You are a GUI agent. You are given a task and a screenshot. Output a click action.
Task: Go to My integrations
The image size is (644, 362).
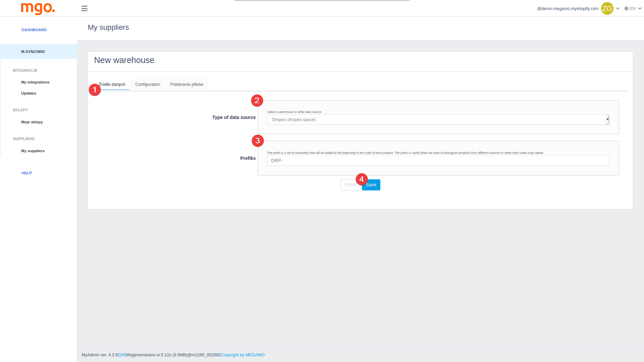click(35, 82)
